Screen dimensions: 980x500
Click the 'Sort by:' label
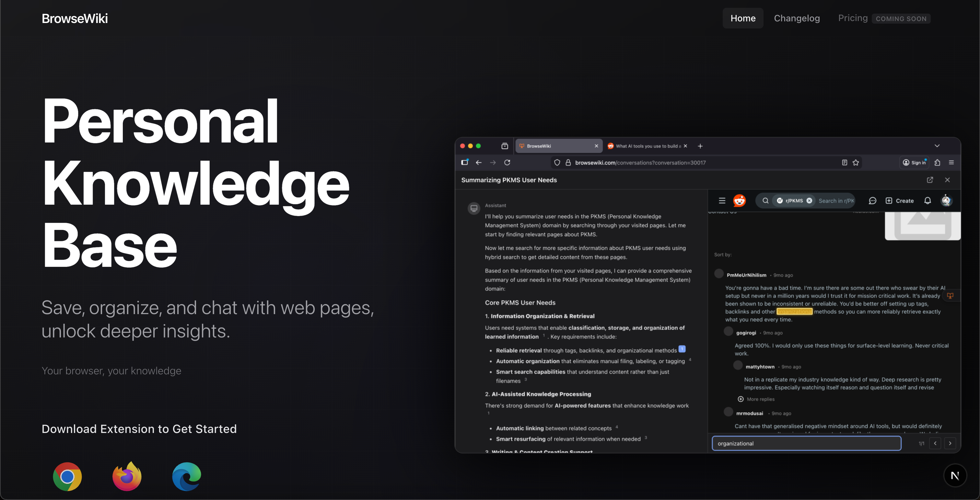(x=723, y=255)
